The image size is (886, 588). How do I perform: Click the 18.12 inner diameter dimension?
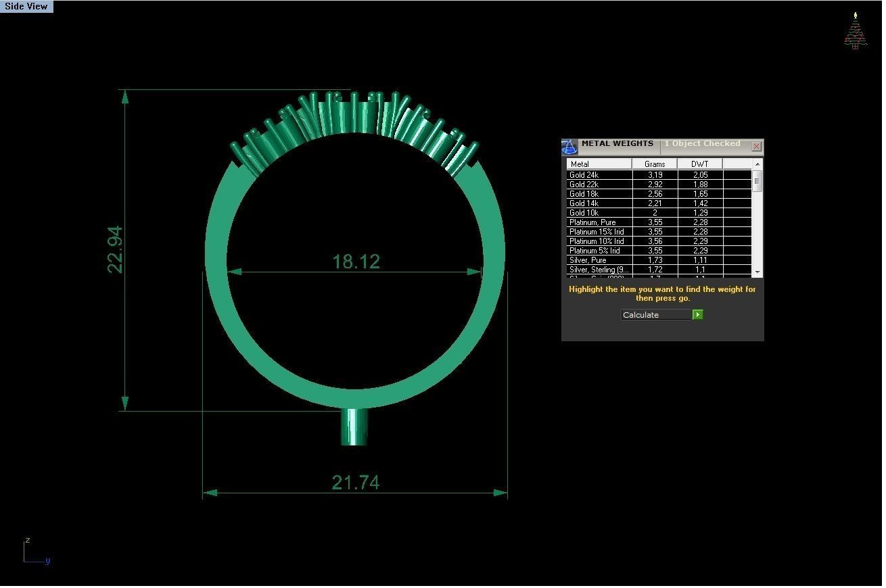356,262
